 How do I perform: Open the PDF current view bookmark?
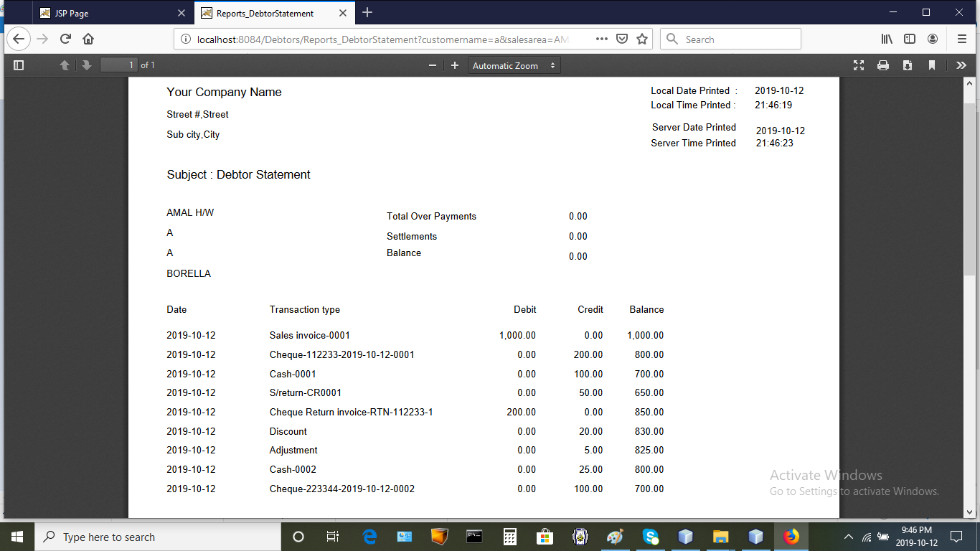tap(932, 65)
